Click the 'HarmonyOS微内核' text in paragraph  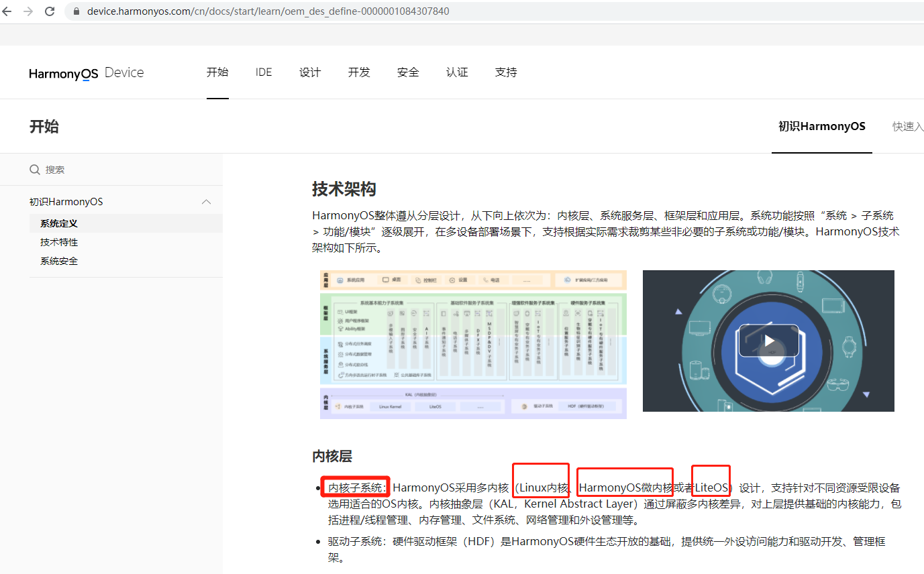[625, 487]
